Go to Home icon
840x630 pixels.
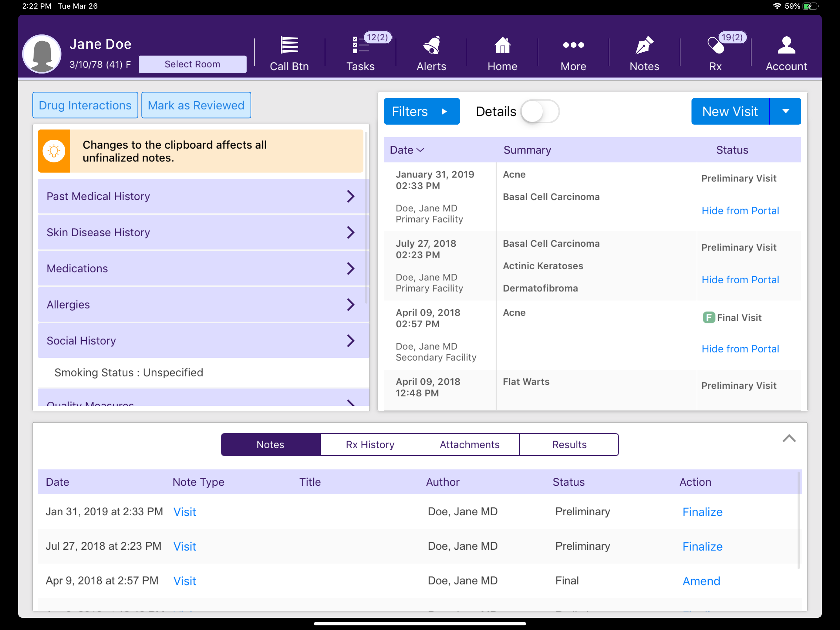502,45
